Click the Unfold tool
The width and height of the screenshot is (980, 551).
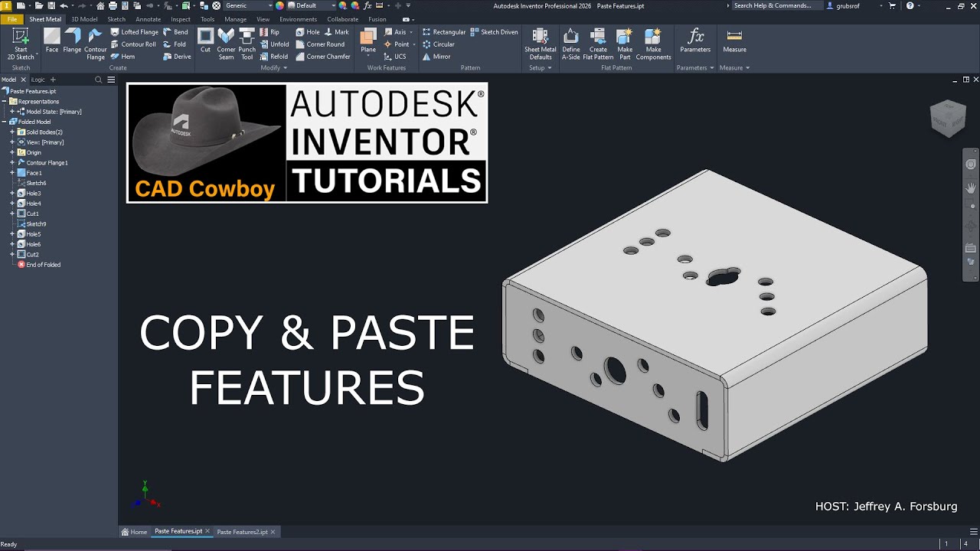click(274, 44)
